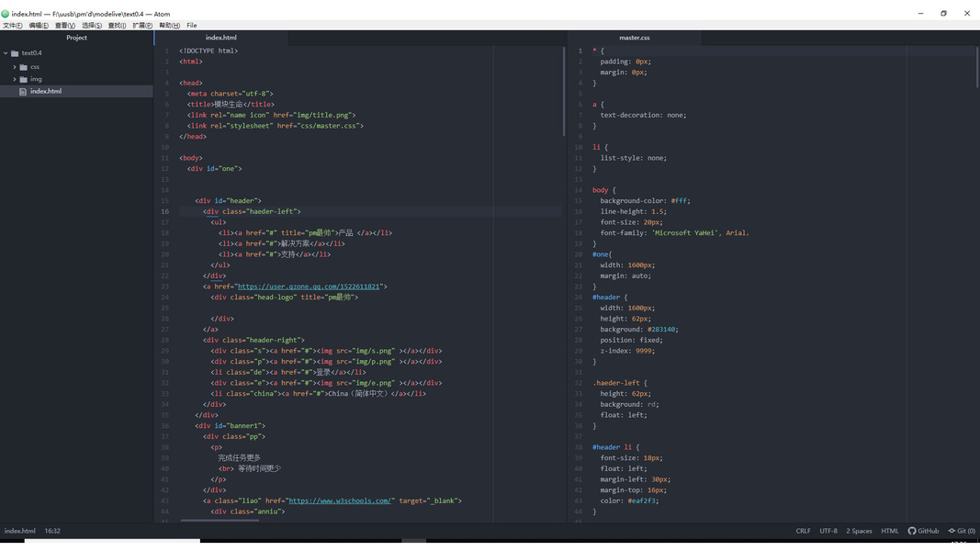Click the 16:32 cursor position indicator
This screenshot has height=551, width=980.
pos(52,531)
